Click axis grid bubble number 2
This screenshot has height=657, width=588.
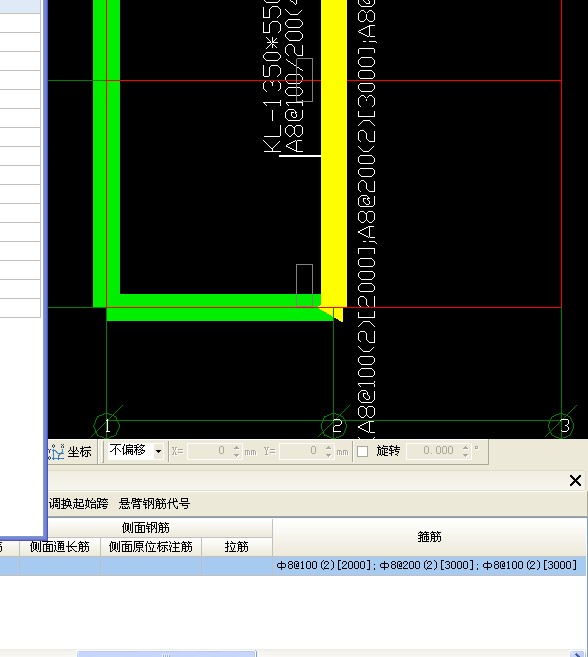click(334, 426)
